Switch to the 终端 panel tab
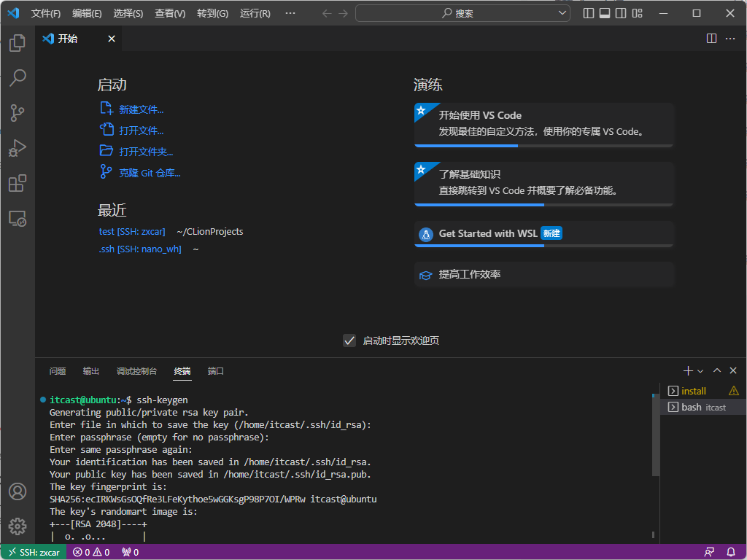This screenshot has width=747, height=560. (182, 371)
